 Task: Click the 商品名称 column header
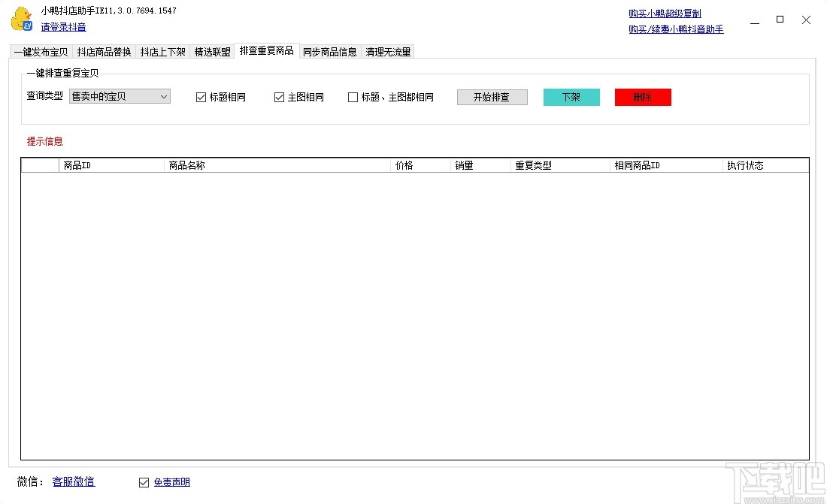(277, 165)
